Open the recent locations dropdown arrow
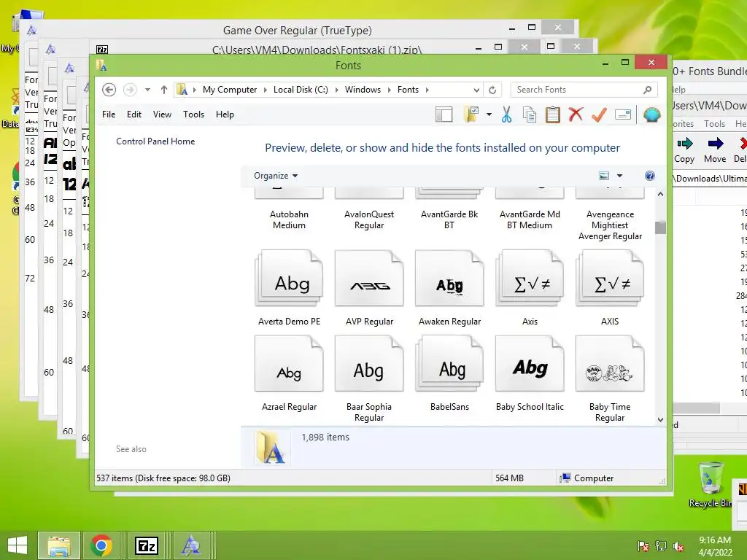The height and width of the screenshot is (560, 747). [147, 90]
